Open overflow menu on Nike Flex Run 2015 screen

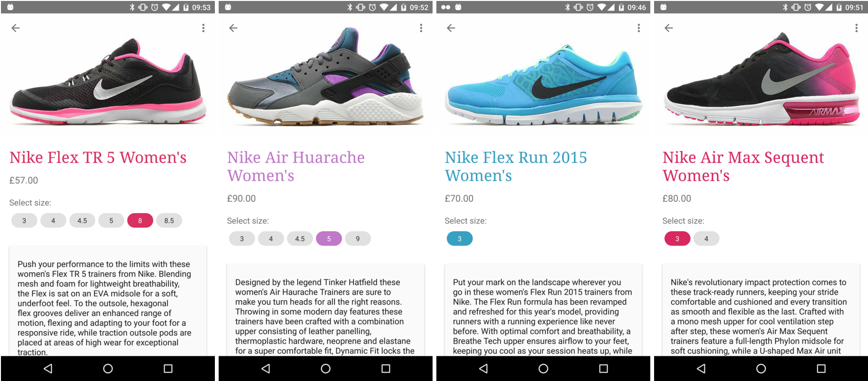[x=639, y=28]
